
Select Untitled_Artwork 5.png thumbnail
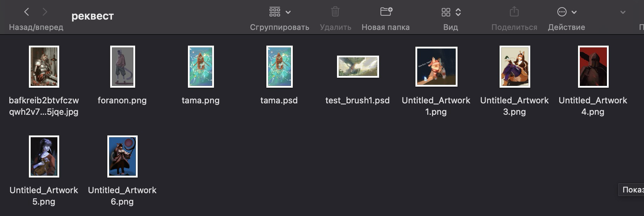click(44, 156)
